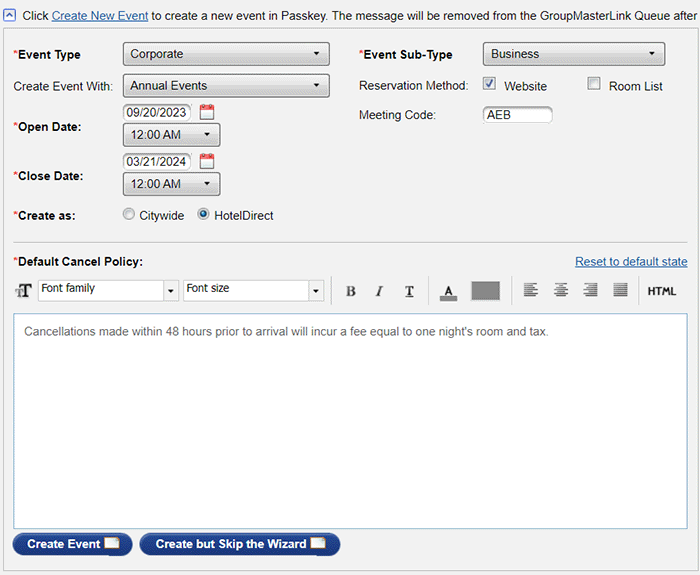Click the Create Event button
The width and height of the screenshot is (700, 575).
(72, 544)
